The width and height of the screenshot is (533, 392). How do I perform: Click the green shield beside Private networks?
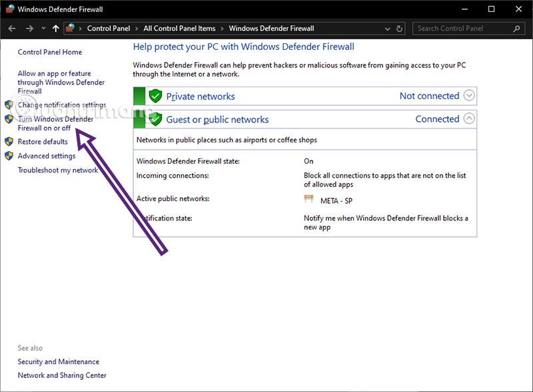155,97
